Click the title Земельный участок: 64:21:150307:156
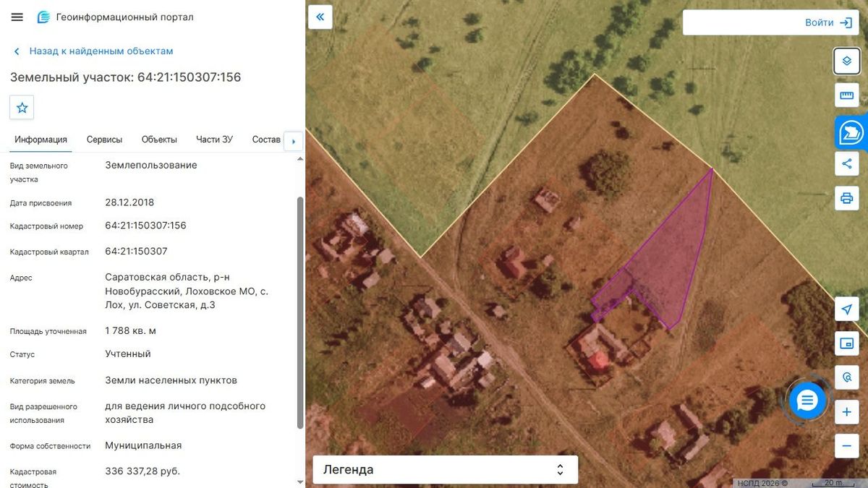Viewport: 868px width, 488px height. [125, 77]
